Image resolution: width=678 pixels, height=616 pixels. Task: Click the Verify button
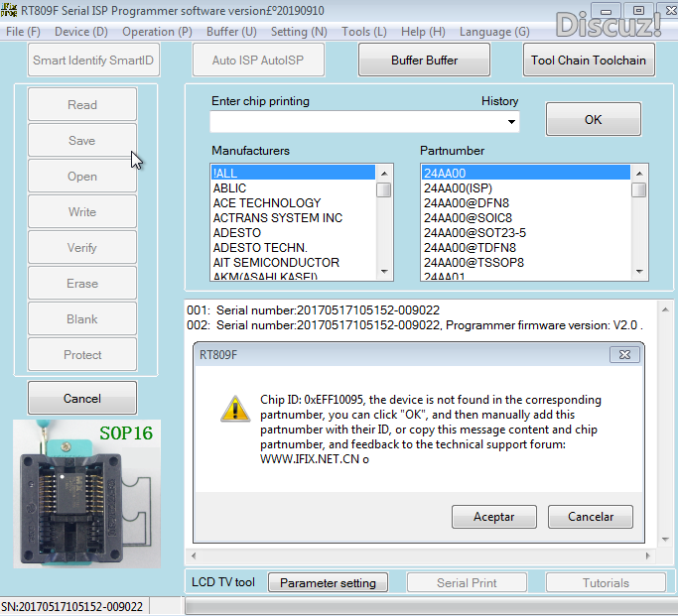click(x=82, y=248)
